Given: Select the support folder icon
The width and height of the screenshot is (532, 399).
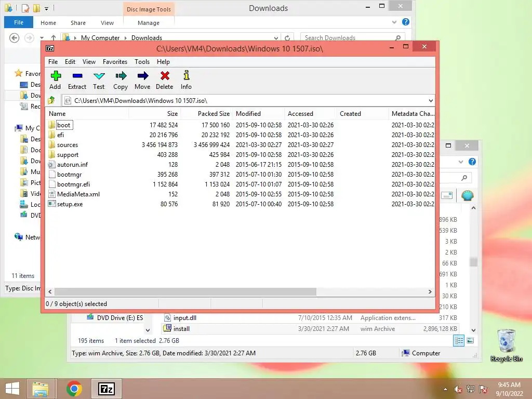Looking at the screenshot, I should click(51, 154).
